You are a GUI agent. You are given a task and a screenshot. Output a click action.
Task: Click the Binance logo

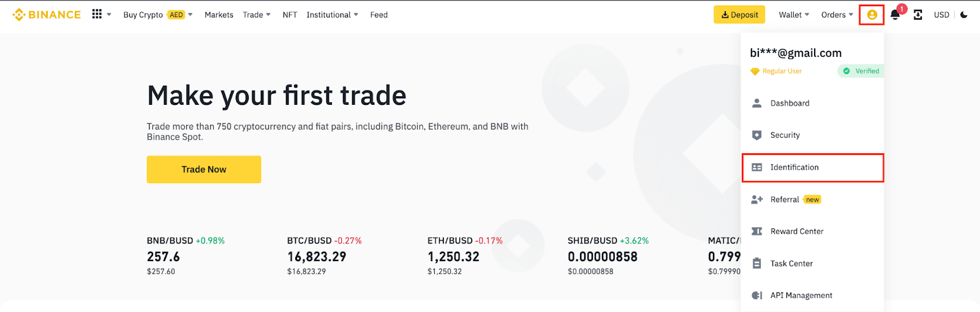(x=47, y=15)
